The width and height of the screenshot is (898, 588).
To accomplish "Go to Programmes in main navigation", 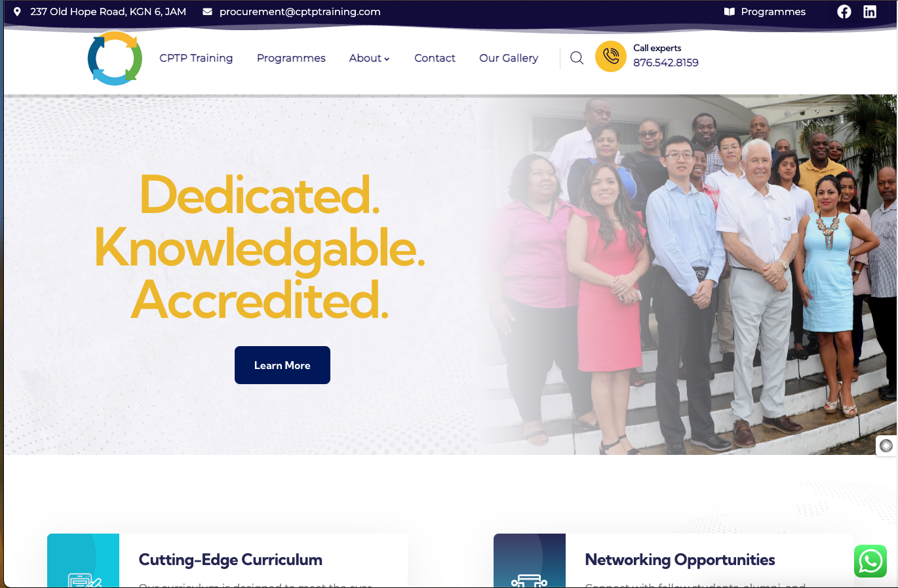I will point(291,58).
